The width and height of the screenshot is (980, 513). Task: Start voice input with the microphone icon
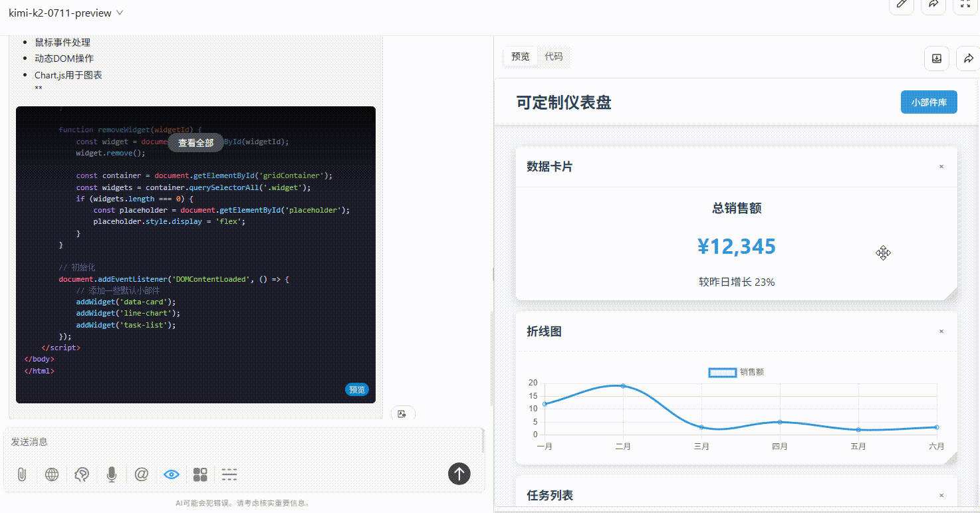112,474
